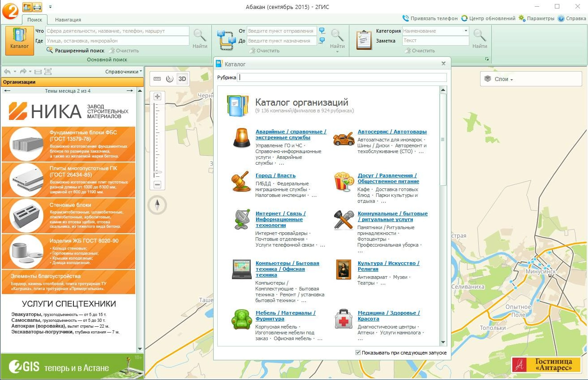The width and height of the screenshot is (588, 380).
Task: Pick departure point on map (От icon)
Action: 322,31
